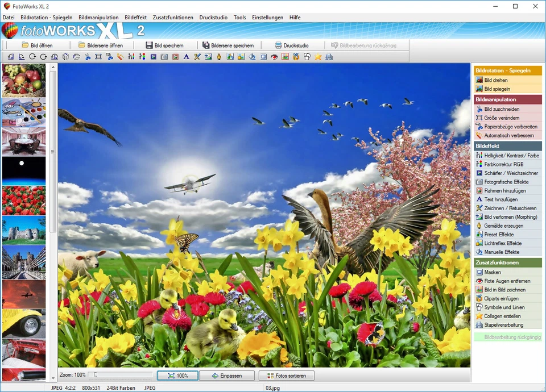Viewport: 546px width, 392px height.
Task: Open the Einstellungen menu
Action: 267,17
